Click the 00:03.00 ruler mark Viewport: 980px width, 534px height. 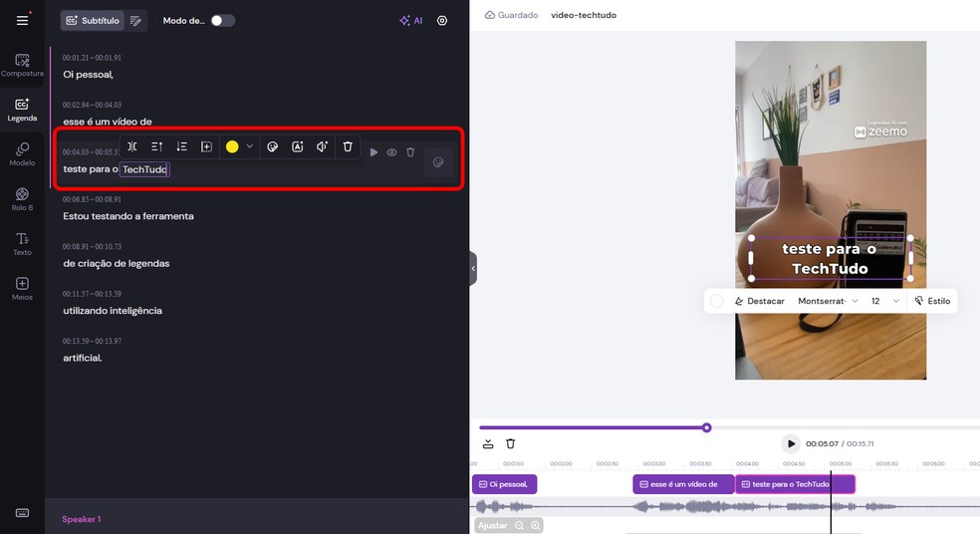point(654,464)
